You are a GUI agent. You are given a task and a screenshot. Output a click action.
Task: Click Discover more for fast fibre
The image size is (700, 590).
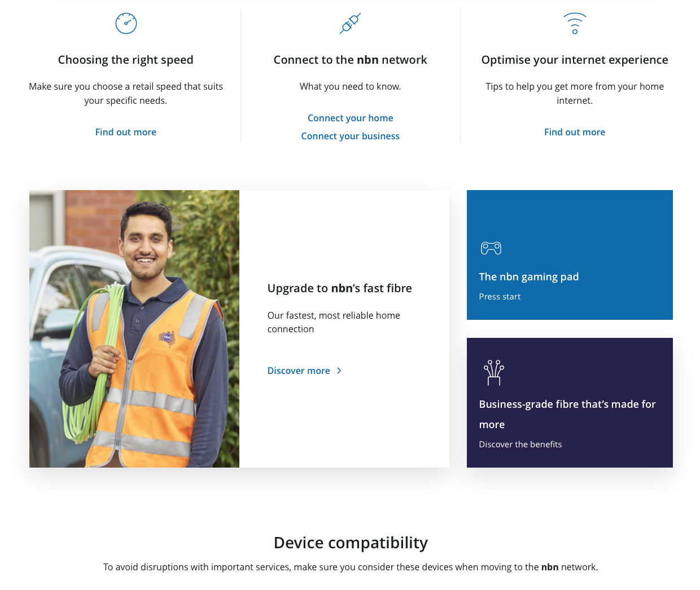point(299,371)
